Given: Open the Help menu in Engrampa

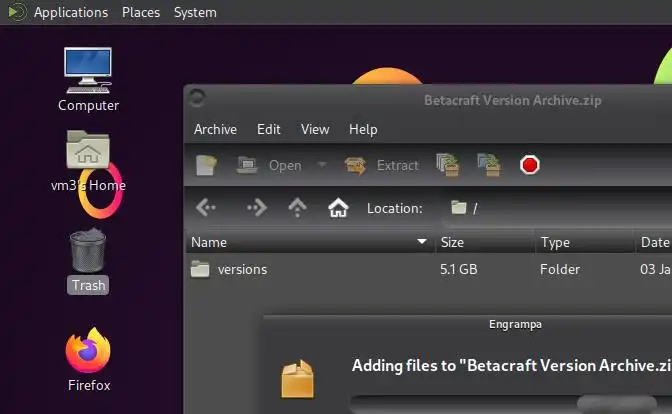Looking at the screenshot, I should tap(363, 129).
